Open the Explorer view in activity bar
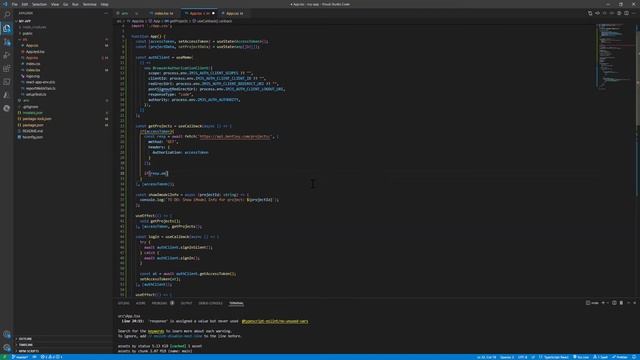This screenshot has height=360, width=640. tap(7, 28)
